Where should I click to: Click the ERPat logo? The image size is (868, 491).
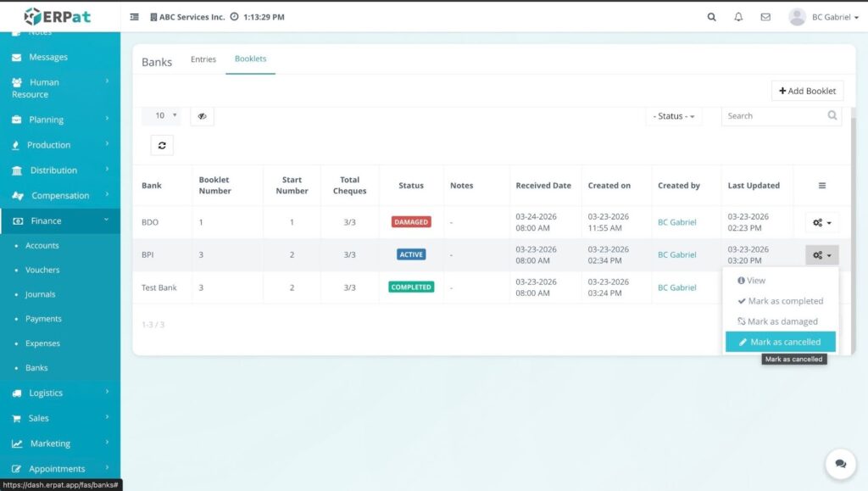58,16
